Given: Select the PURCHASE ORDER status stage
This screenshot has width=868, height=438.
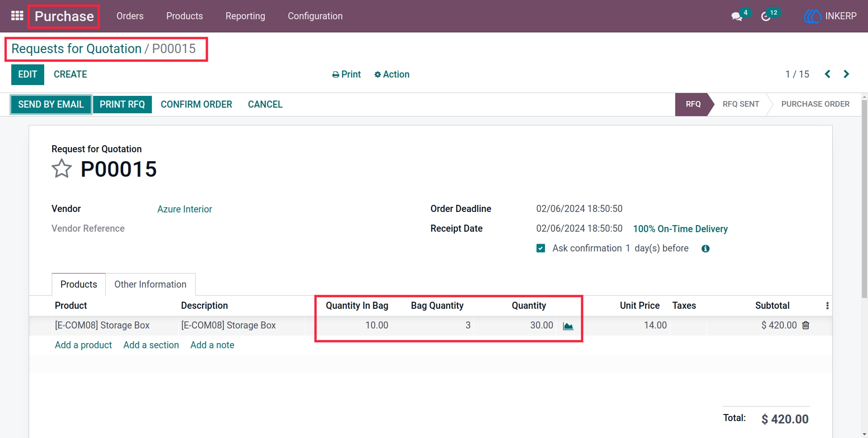Looking at the screenshot, I should pos(815,104).
